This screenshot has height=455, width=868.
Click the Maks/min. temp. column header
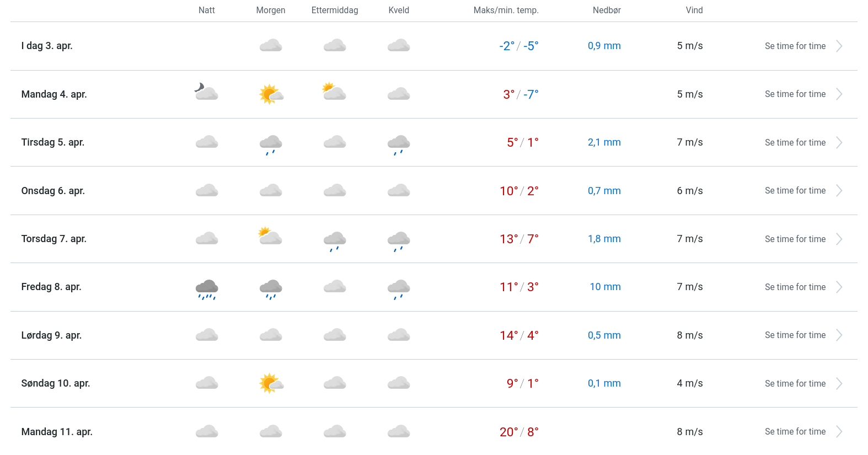(506, 10)
